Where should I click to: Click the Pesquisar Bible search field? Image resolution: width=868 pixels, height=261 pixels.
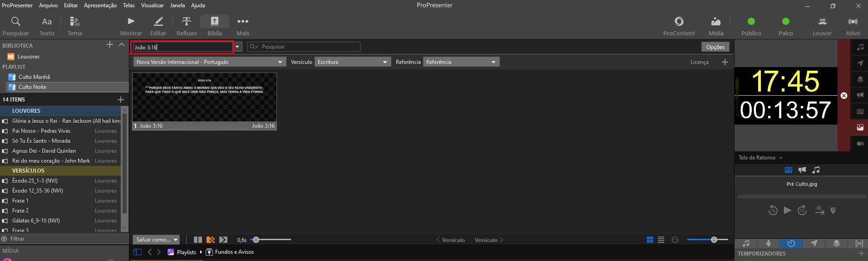coord(304,47)
